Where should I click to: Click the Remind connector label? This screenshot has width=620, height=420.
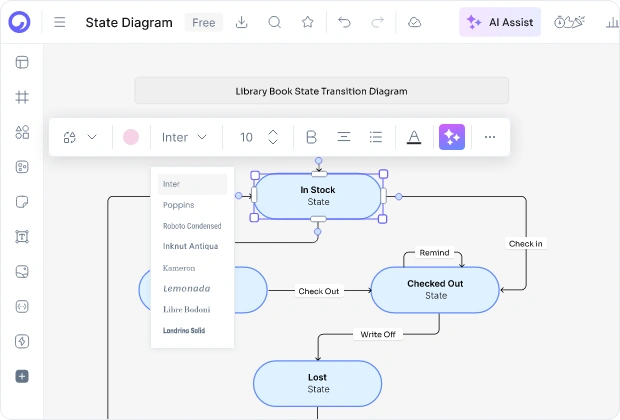click(x=434, y=253)
